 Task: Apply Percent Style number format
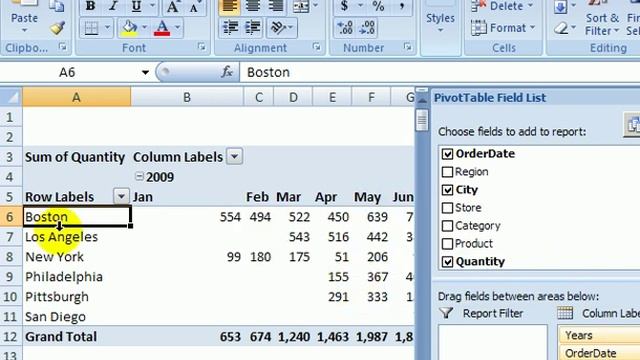pos(378,7)
